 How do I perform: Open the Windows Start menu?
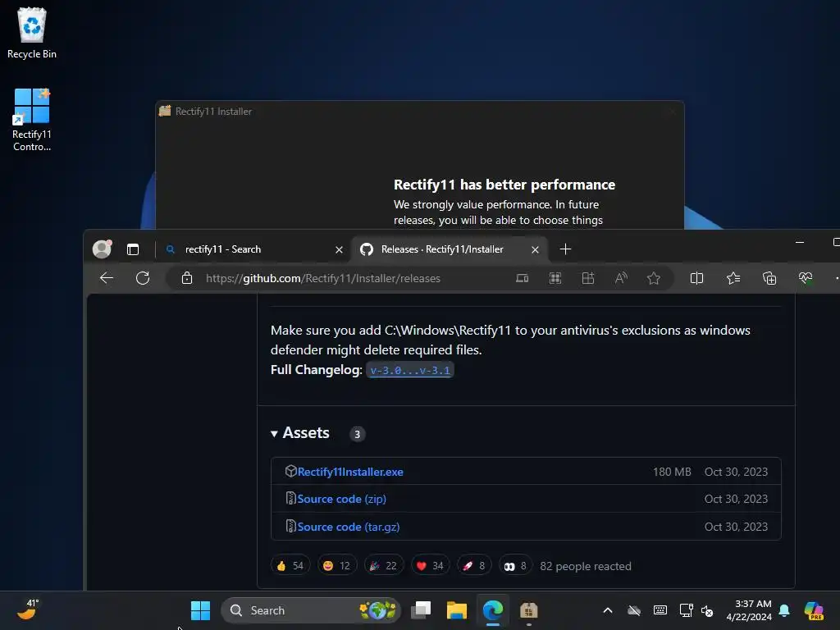click(200, 610)
